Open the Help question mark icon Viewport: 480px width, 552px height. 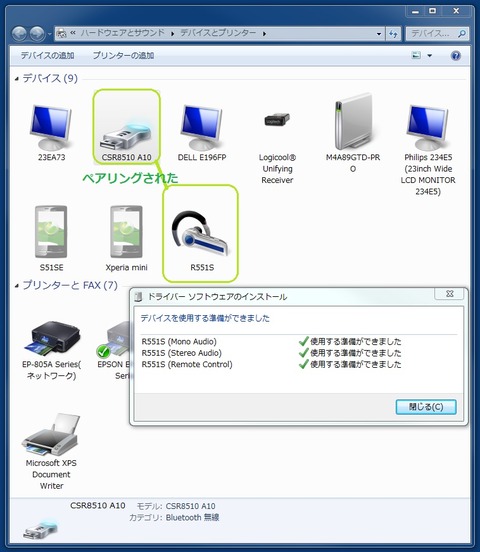pos(456,56)
